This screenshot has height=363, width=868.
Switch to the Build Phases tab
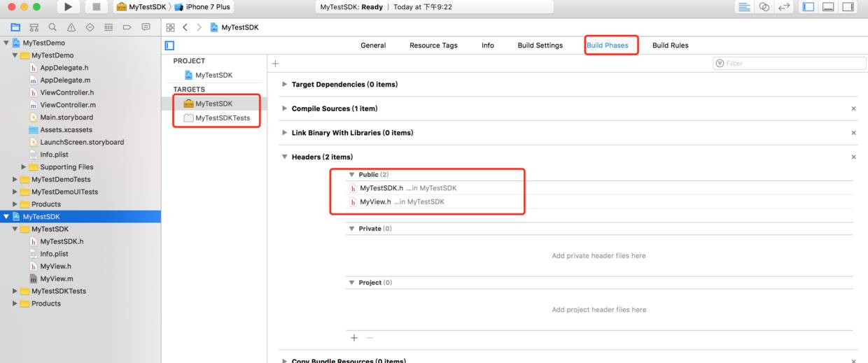pos(608,45)
